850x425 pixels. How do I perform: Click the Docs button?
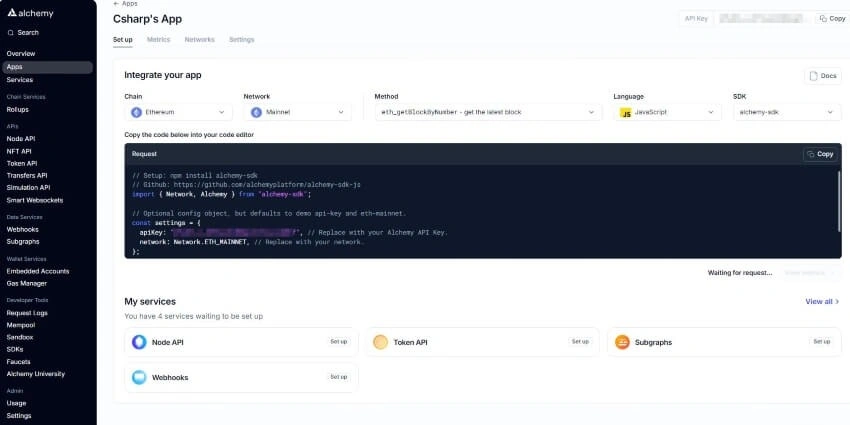click(x=823, y=76)
